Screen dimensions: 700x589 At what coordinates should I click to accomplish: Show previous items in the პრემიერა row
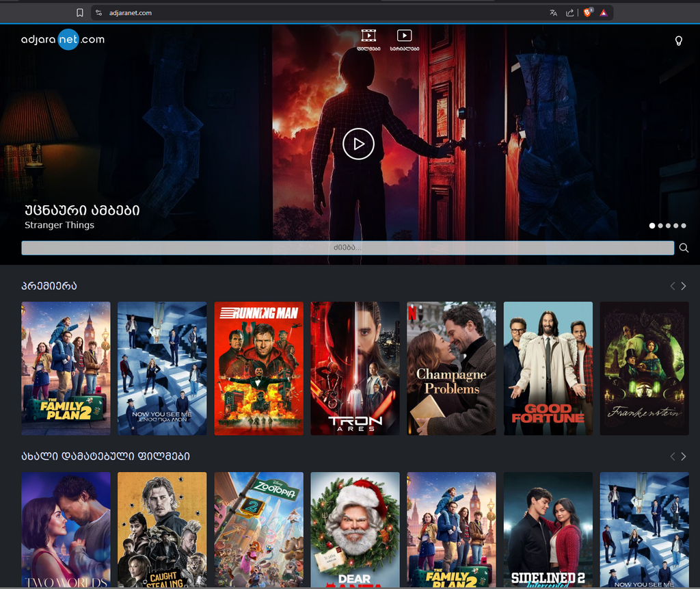coord(673,286)
